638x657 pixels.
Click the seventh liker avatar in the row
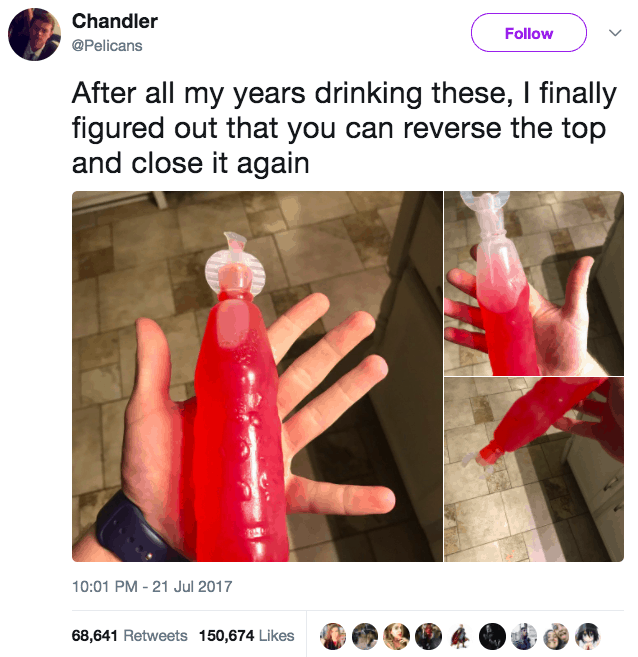524,636
